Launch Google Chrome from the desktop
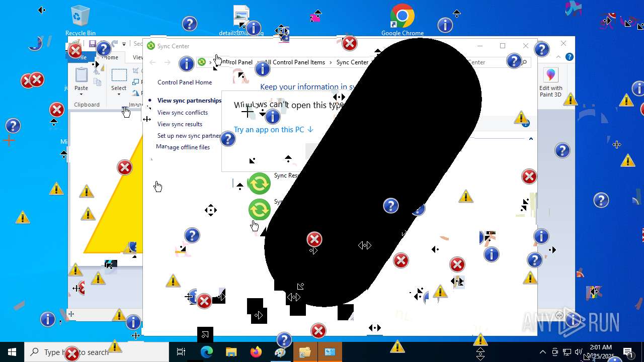Screen dimensions: 644x362 (x=403, y=20)
